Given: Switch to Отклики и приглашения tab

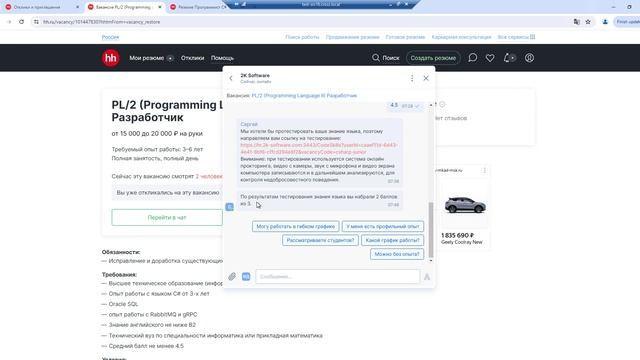Looking at the screenshot, I should [37, 7].
